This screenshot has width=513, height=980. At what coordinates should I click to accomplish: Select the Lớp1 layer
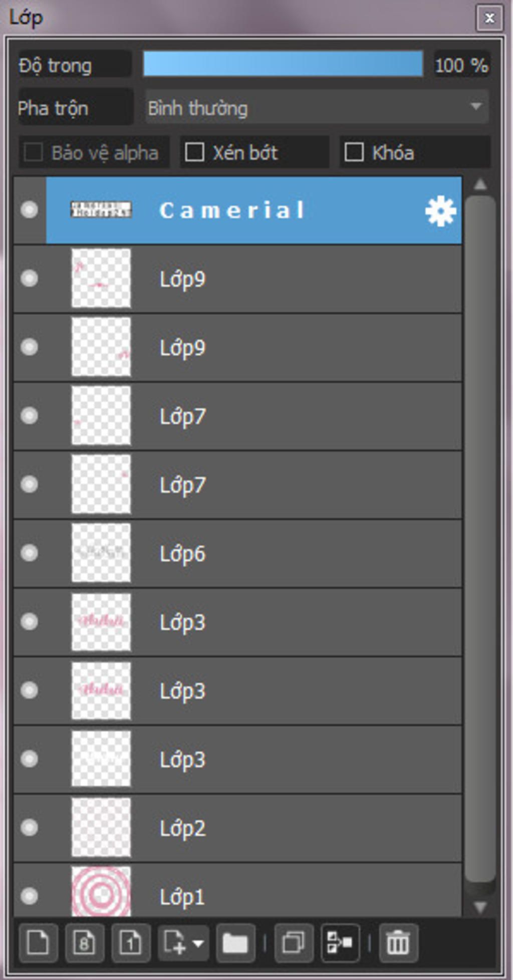(237, 890)
